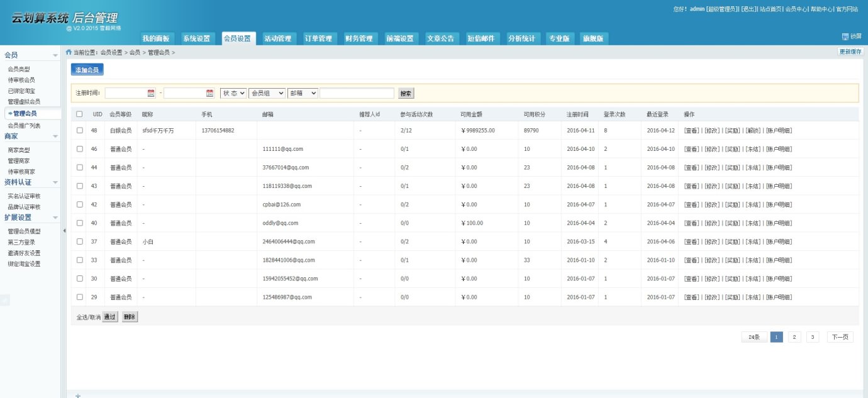Click the 更新缓存 refresh cache button
Image resolution: width=868 pixels, height=398 pixels.
click(x=850, y=52)
